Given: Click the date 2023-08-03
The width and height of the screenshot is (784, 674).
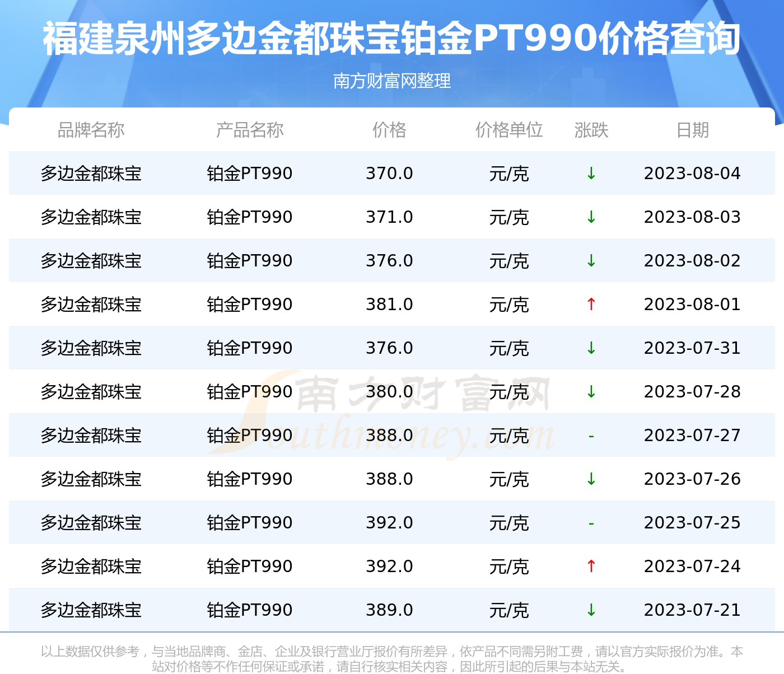Looking at the screenshot, I should (692, 217).
